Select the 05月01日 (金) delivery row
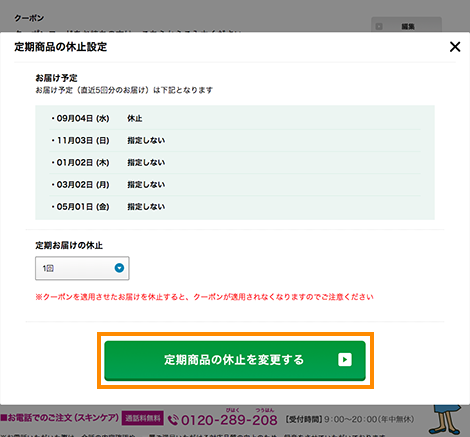The height and width of the screenshot is (437, 470). tap(235, 207)
